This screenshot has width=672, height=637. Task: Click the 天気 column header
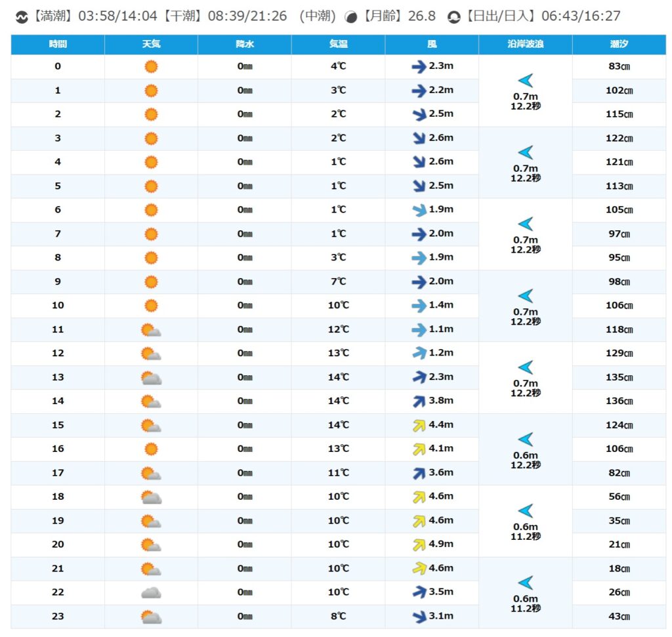point(151,45)
